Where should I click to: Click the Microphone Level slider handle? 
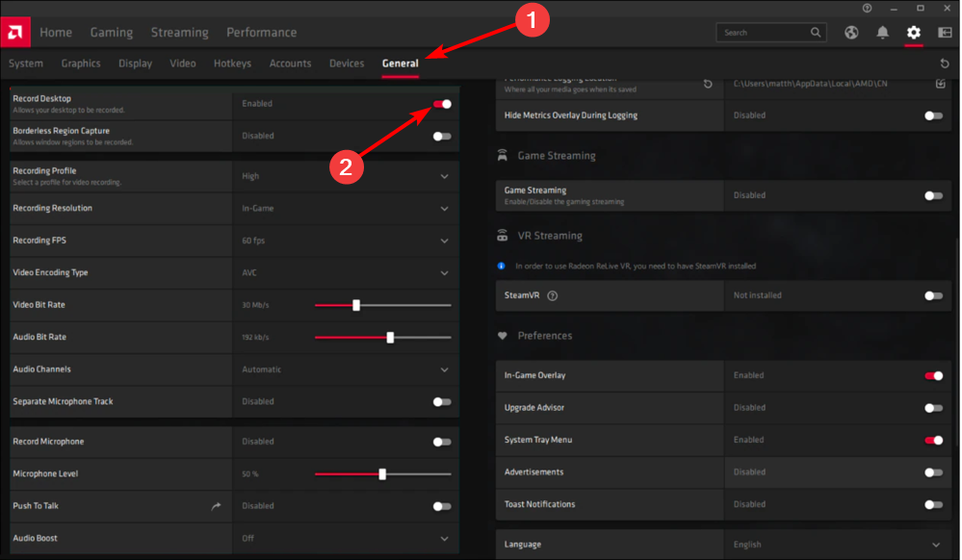point(382,474)
